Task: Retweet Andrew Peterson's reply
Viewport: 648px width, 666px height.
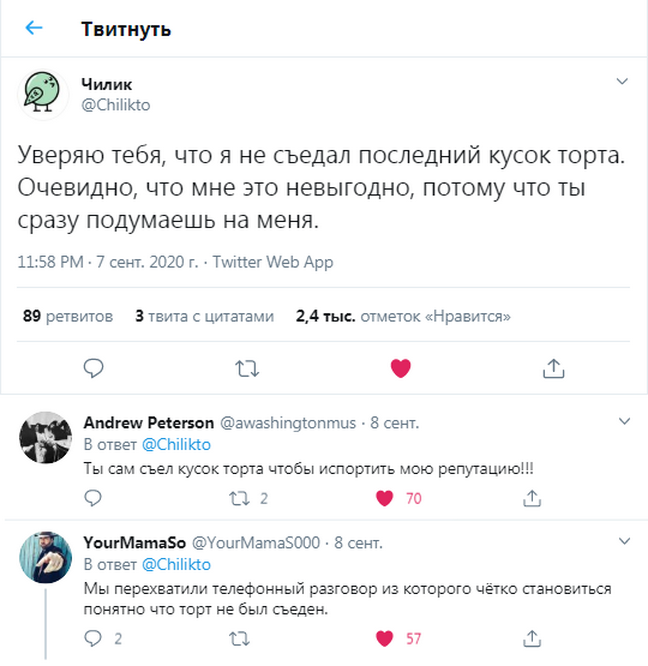Action: tap(240, 498)
